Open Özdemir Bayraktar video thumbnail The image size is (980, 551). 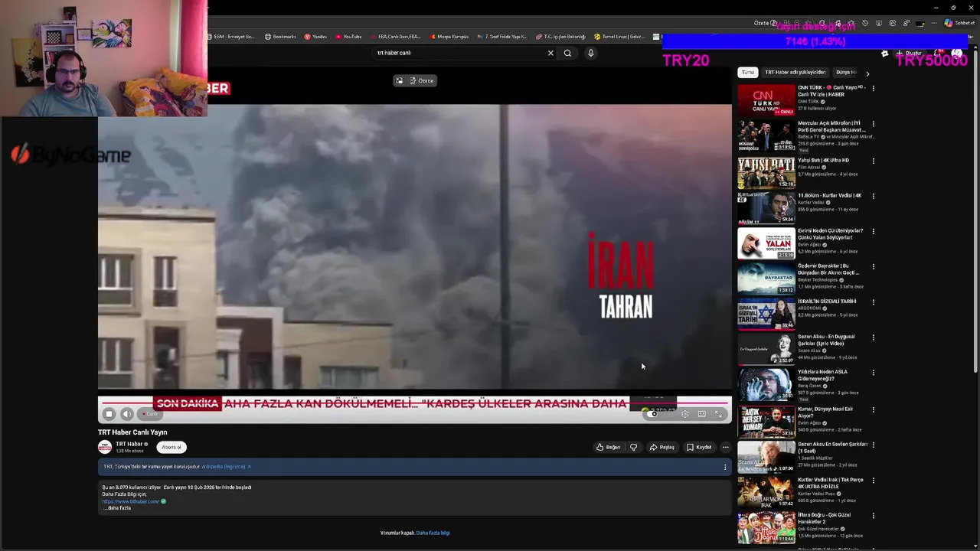[x=766, y=279]
